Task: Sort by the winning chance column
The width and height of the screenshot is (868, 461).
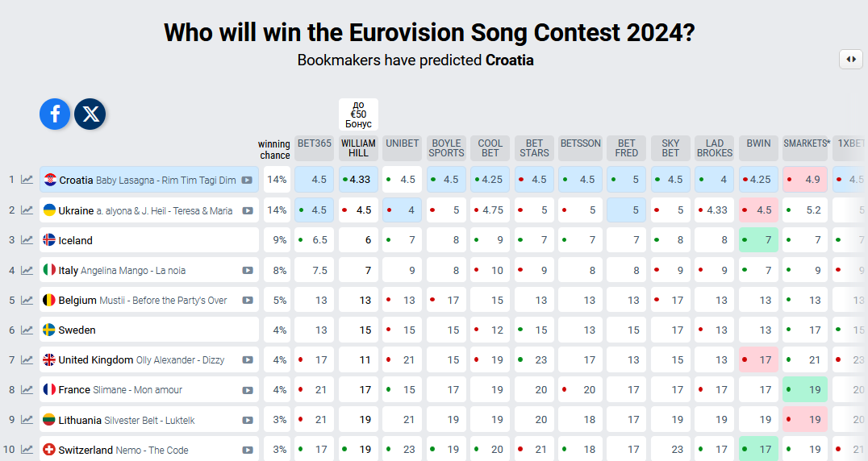Action: coord(274,149)
